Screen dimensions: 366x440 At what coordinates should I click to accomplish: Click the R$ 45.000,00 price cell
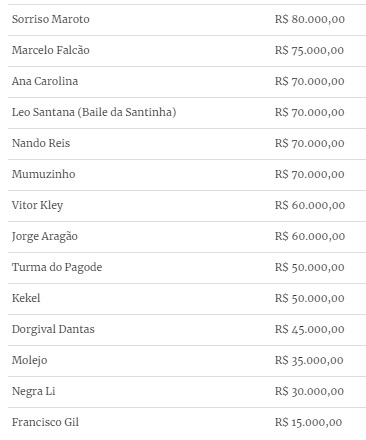pos(310,329)
